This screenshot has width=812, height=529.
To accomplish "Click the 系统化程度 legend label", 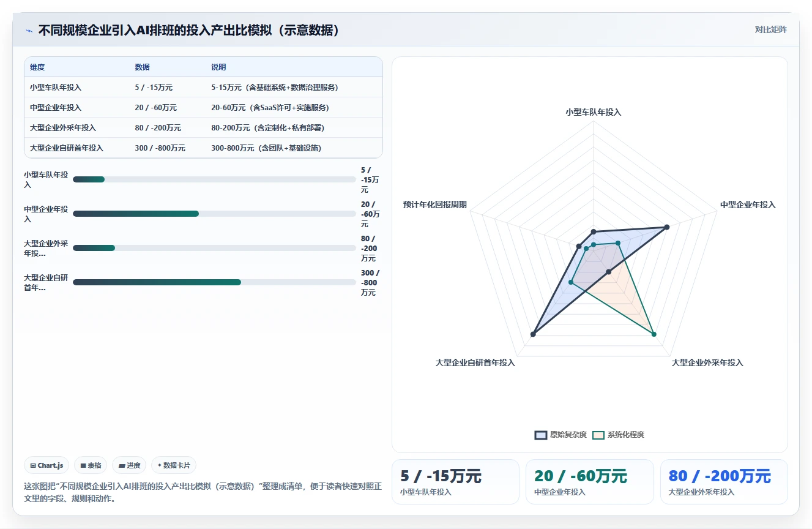I will [626, 435].
